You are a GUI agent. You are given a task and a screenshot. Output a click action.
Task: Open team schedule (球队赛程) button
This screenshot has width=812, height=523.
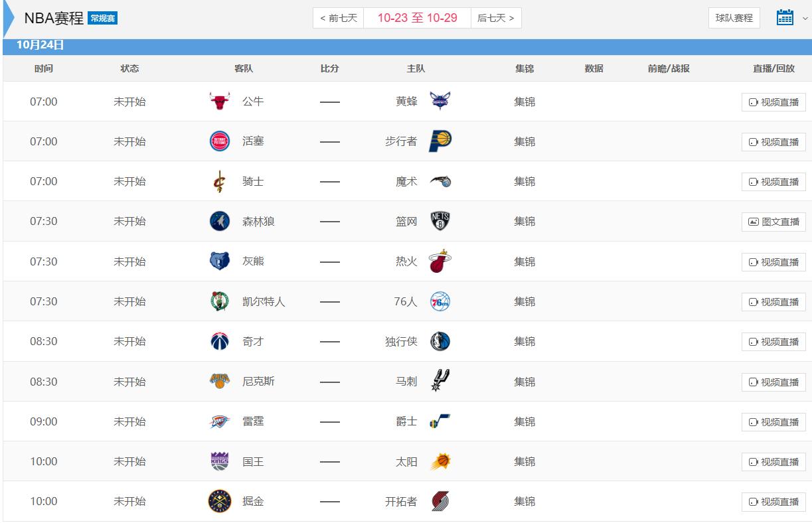[x=734, y=18]
